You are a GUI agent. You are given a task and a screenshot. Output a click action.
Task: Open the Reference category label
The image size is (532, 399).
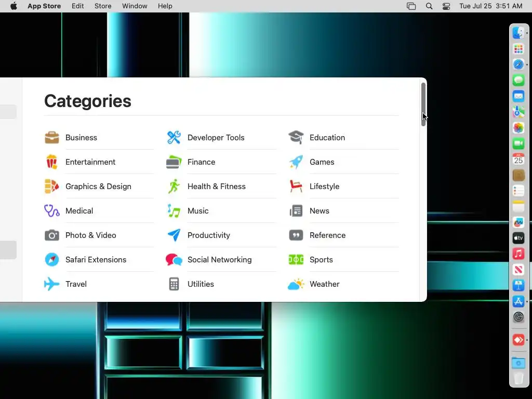(x=327, y=235)
